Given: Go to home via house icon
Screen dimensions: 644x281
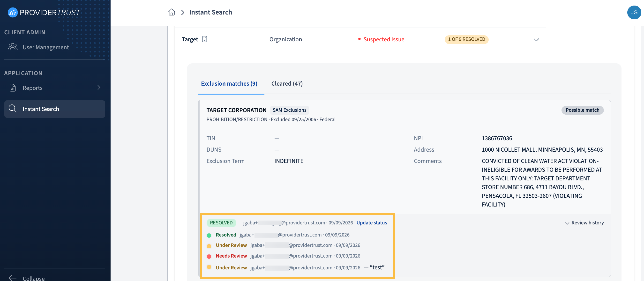Looking at the screenshot, I should pyautogui.click(x=172, y=12).
